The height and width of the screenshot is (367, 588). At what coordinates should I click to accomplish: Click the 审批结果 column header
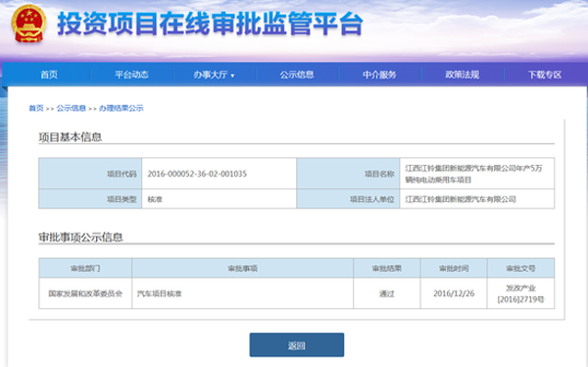387,268
